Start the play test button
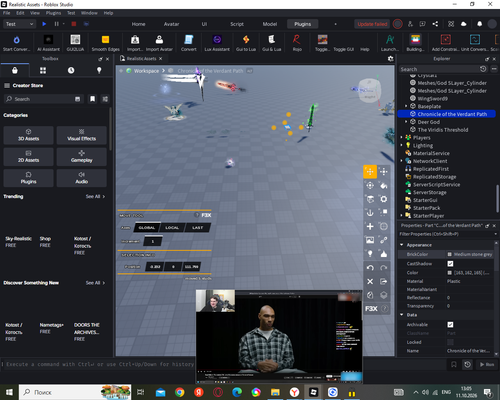Viewport: 500px width, 400px height. [44, 24]
